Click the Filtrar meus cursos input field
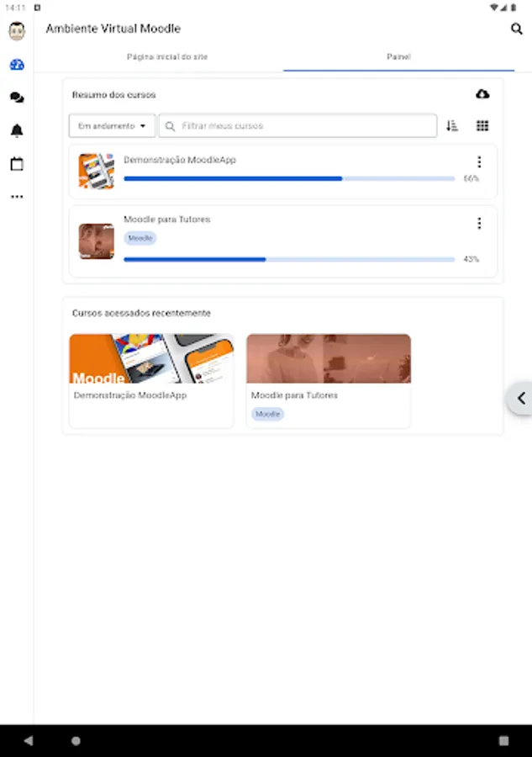 (x=298, y=126)
